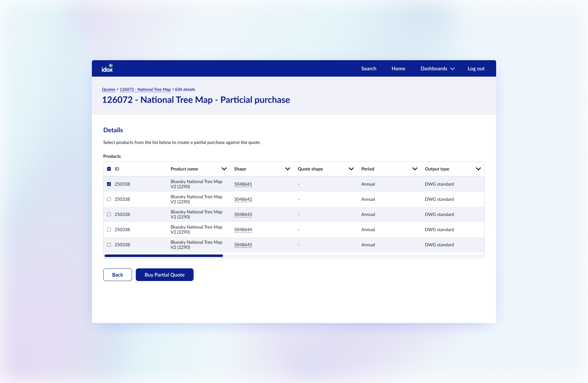Go to Home in top navigation

pyautogui.click(x=398, y=68)
